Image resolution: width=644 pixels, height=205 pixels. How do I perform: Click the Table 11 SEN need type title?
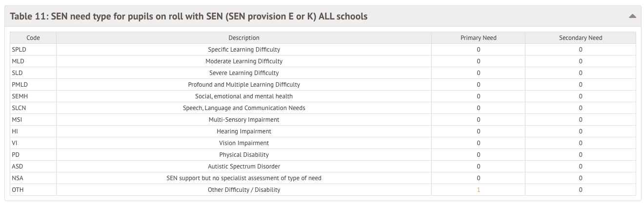click(189, 17)
